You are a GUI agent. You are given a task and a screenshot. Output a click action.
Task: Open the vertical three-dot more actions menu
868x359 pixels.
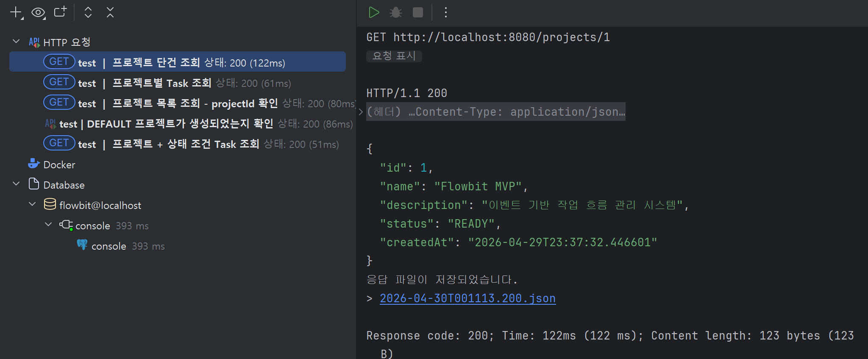[x=445, y=12]
